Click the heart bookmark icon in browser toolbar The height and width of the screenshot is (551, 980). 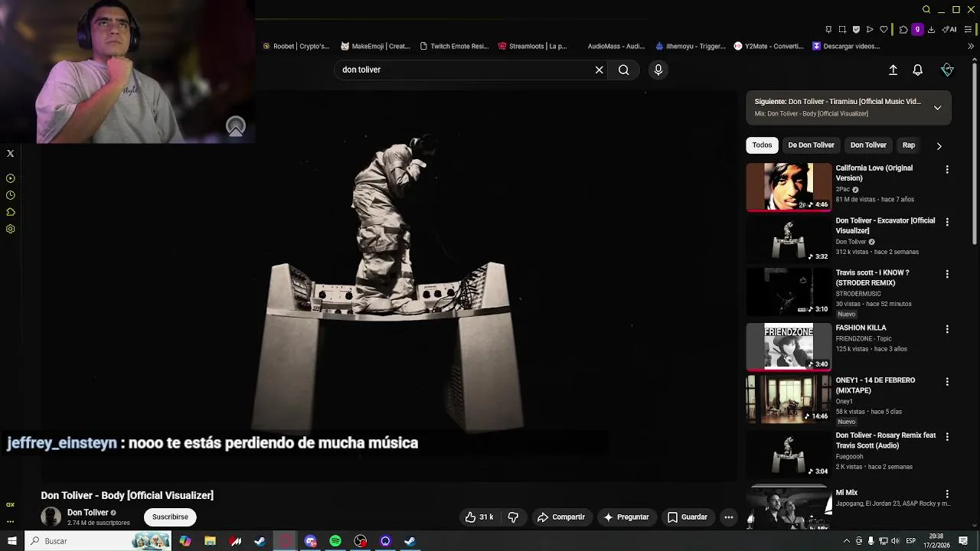pyautogui.click(x=884, y=30)
